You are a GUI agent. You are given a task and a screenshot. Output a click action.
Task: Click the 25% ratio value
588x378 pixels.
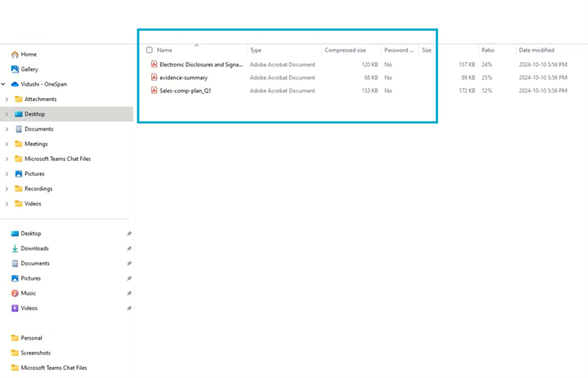487,78
